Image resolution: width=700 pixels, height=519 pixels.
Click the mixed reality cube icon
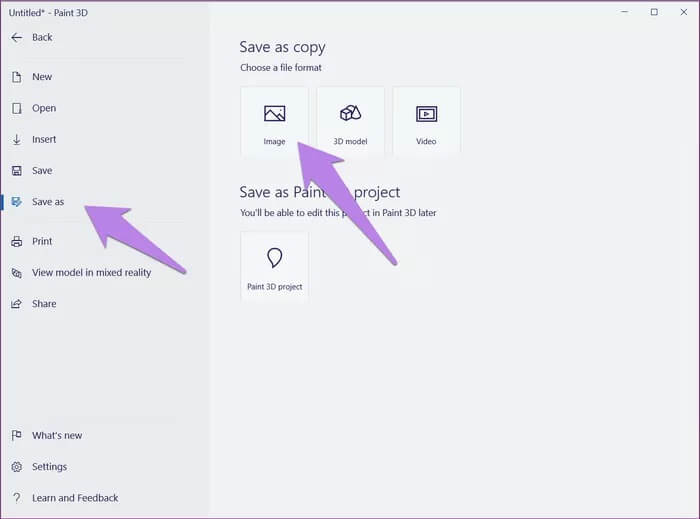coord(17,273)
